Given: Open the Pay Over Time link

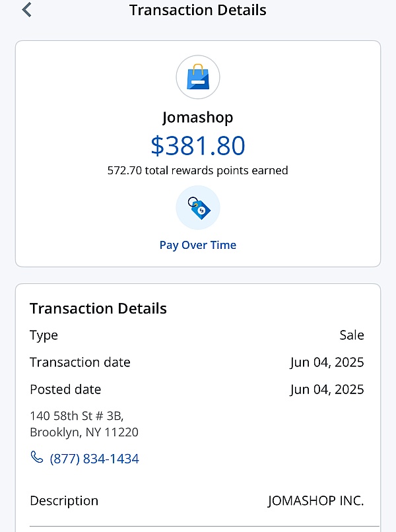Looking at the screenshot, I should [x=198, y=245].
